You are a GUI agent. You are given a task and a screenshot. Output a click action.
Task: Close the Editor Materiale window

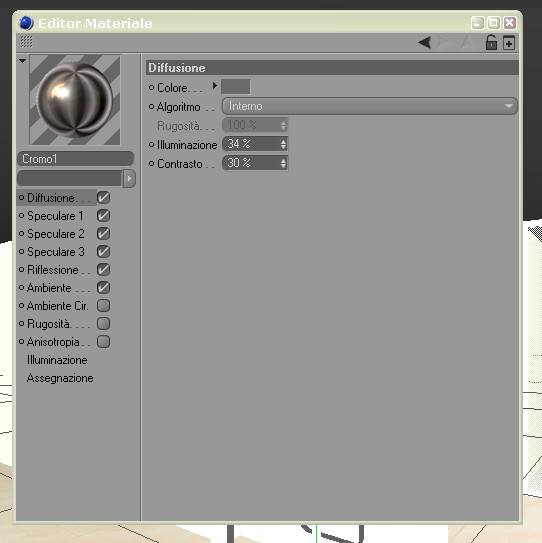[510, 23]
